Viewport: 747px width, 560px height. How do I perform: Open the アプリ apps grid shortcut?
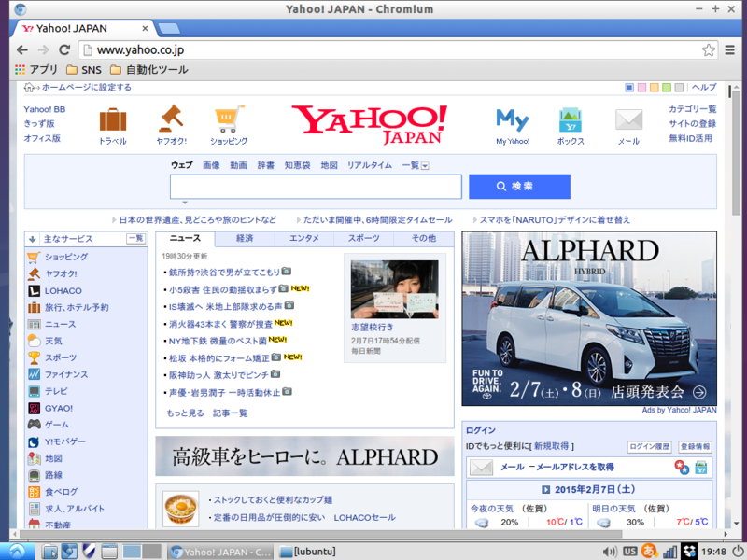point(35,70)
